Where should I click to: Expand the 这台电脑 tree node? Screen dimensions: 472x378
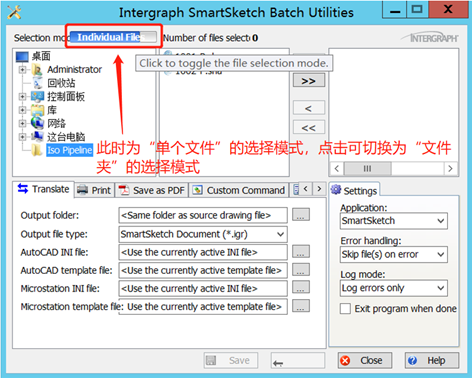tap(22, 137)
